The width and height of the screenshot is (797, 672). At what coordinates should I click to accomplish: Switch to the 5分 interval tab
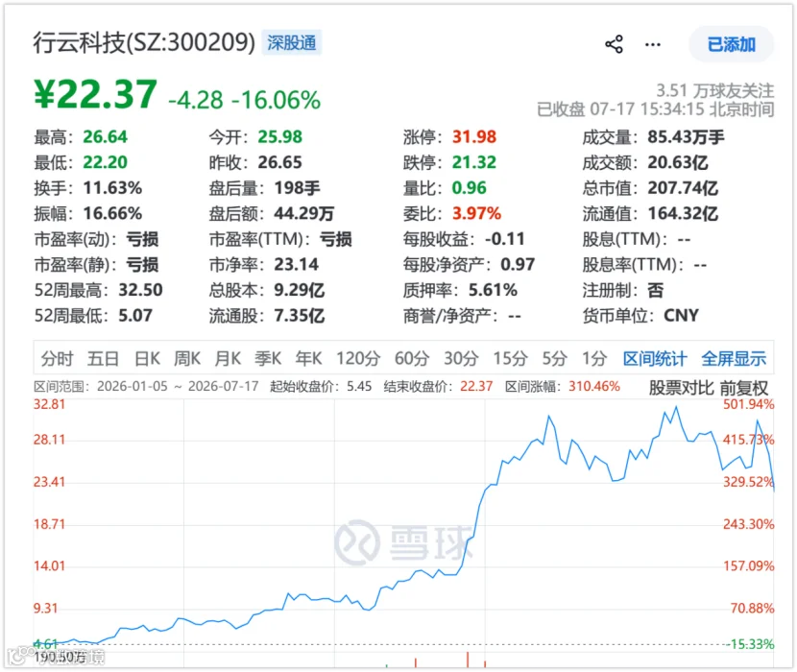(x=554, y=358)
